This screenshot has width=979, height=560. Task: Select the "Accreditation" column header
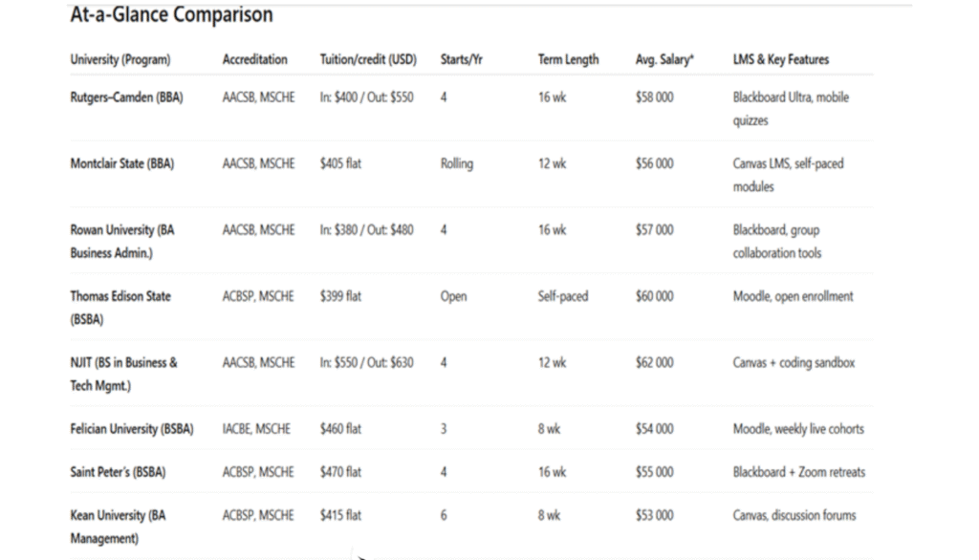pyautogui.click(x=254, y=59)
